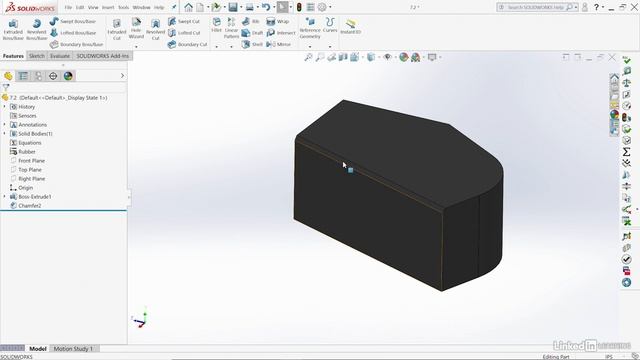Open the Tools menu

point(124,7)
